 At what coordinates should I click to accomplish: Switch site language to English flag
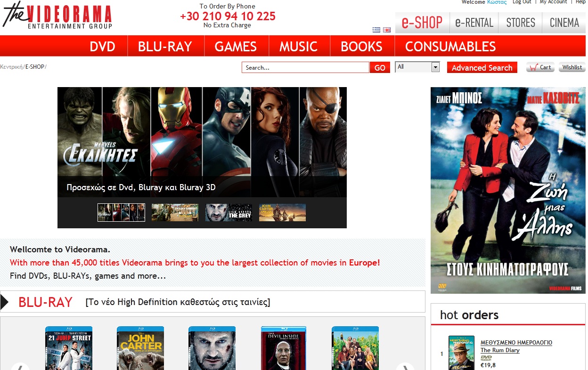pyautogui.click(x=387, y=30)
